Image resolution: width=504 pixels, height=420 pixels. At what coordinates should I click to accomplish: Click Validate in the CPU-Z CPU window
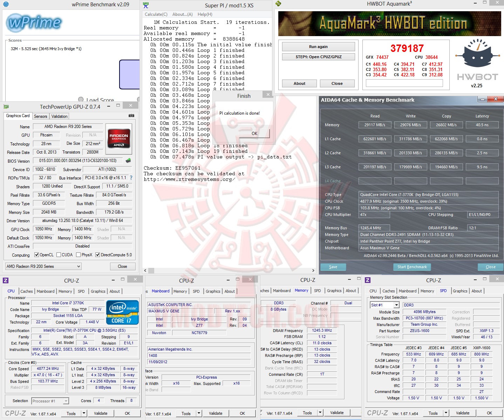[x=101, y=413]
